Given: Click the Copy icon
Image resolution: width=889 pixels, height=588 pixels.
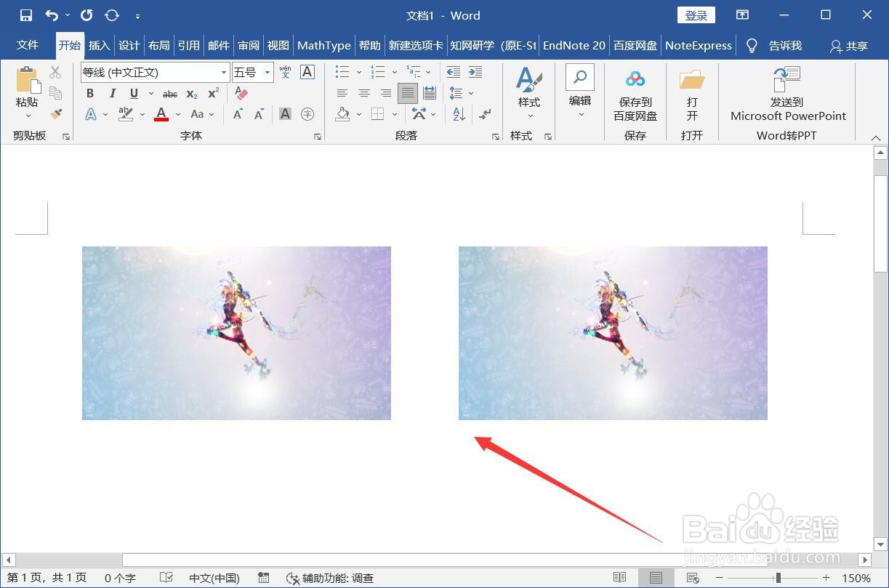Looking at the screenshot, I should tap(55, 92).
